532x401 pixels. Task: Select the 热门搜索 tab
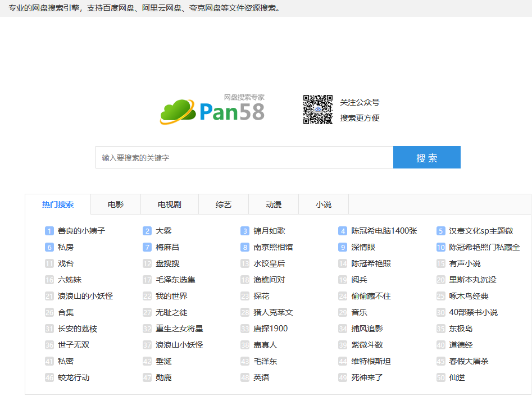click(58, 204)
